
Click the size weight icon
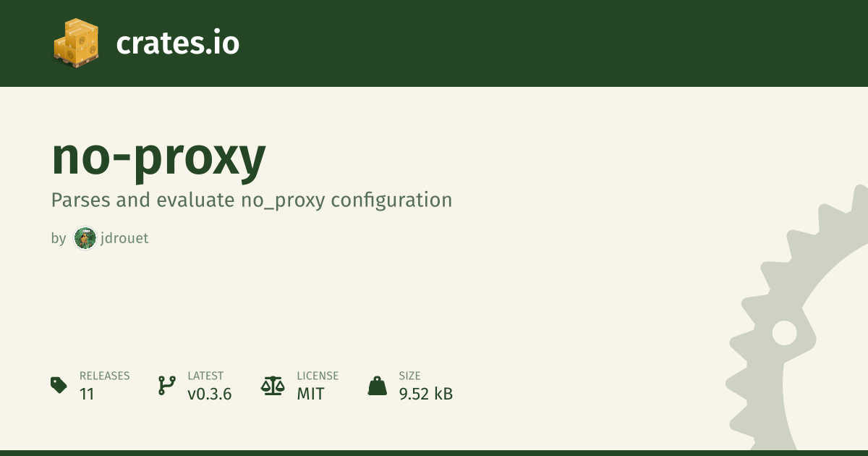[x=377, y=386]
